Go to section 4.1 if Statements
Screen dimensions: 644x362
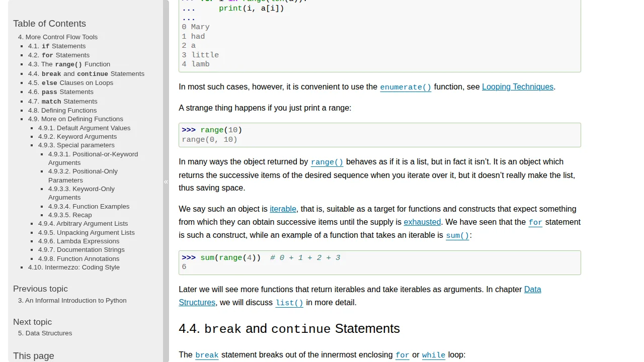coord(57,46)
